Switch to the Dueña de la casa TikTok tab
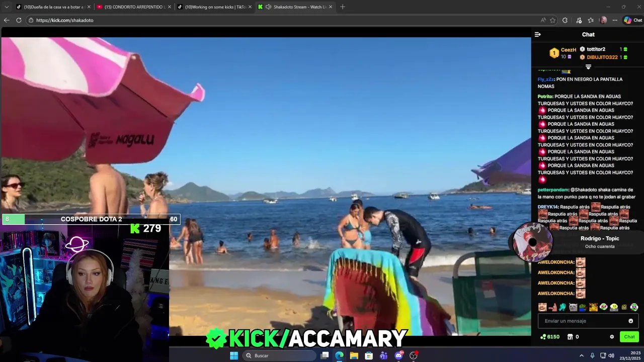The height and width of the screenshot is (362, 644). tap(53, 7)
